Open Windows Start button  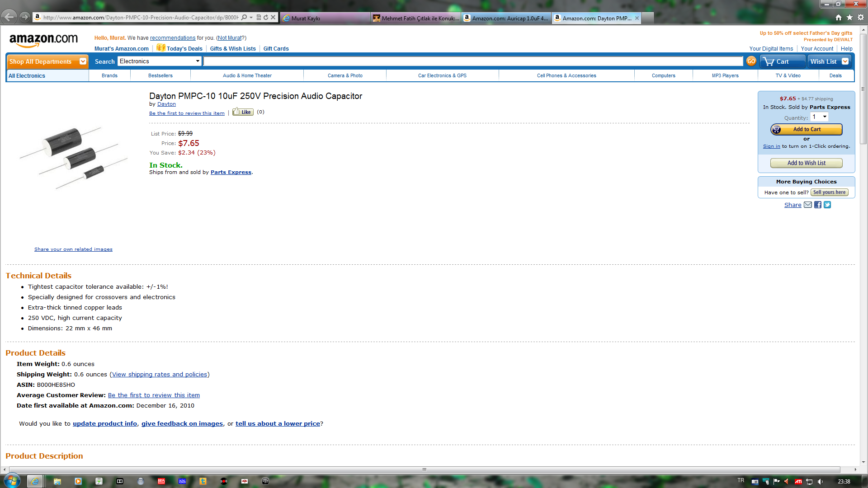click(x=11, y=481)
